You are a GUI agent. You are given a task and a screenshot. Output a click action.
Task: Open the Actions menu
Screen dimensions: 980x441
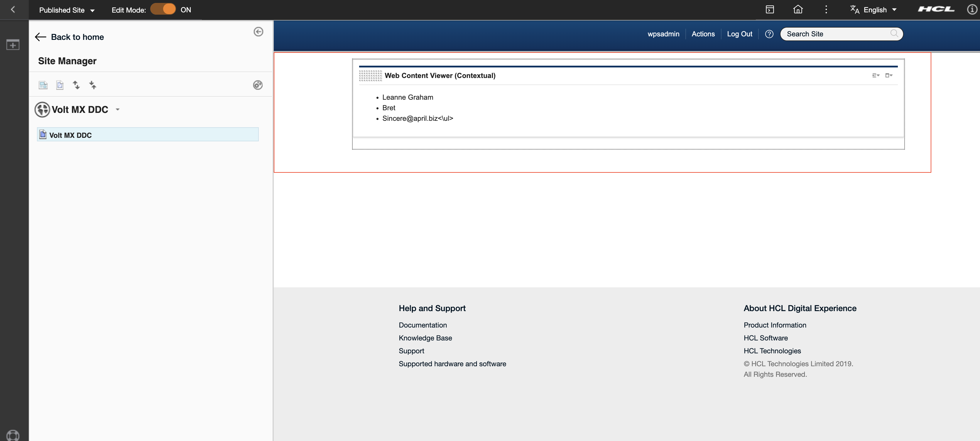[x=703, y=34]
